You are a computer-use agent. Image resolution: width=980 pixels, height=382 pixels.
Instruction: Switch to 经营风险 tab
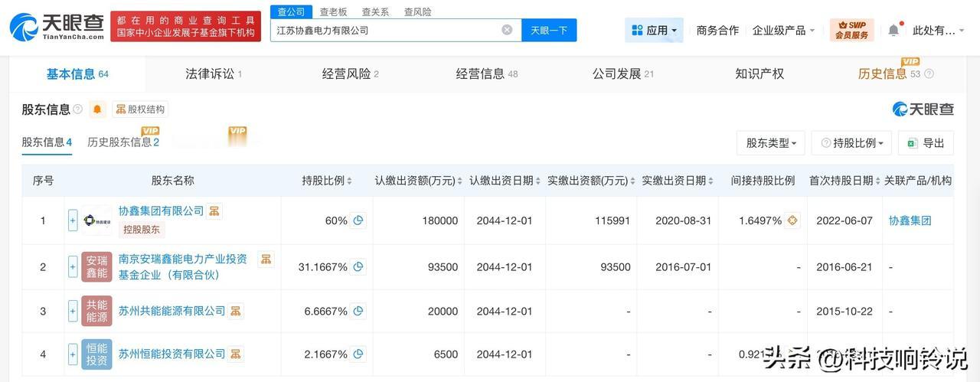coord(350,73)
